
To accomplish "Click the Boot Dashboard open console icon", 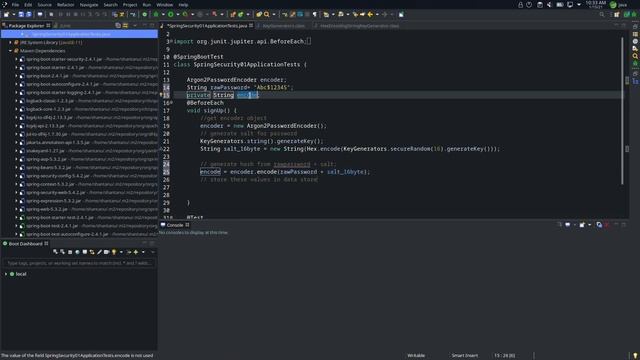I will click(84, 252).
